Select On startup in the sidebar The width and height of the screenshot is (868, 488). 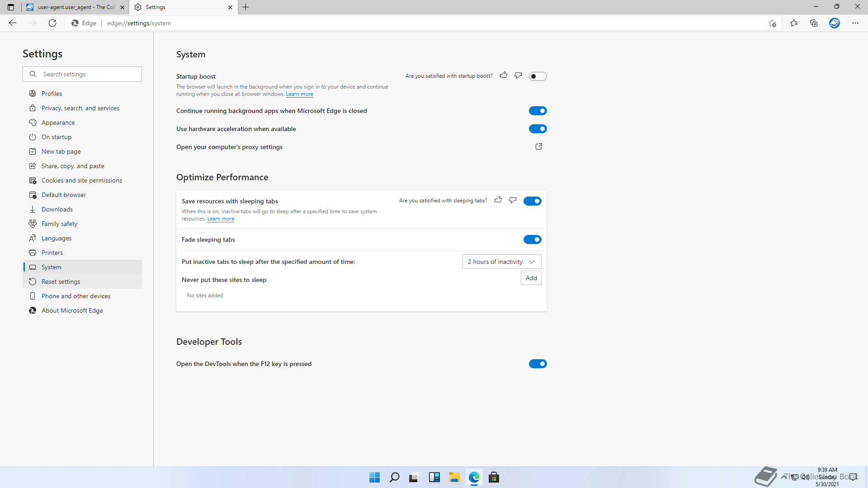pyautogui.click(x=82, y=137)
